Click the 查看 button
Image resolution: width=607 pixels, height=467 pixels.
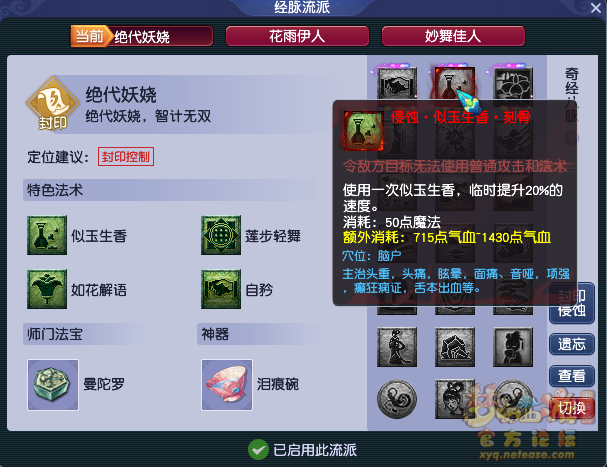tap(572, 376)
